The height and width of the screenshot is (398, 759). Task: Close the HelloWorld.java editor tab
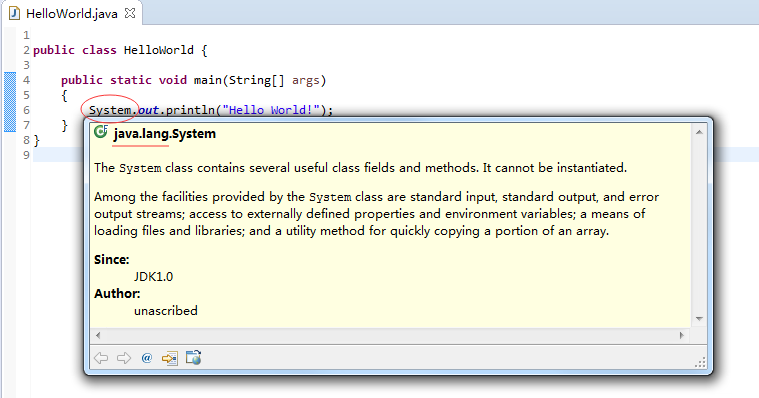point(130,13)
